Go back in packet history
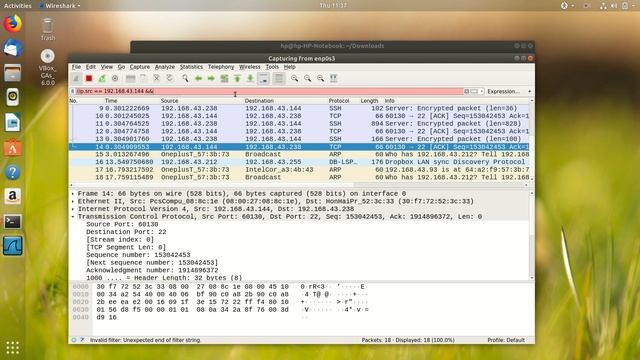Screen dimensions: 640x360 (x=198, y=78)
